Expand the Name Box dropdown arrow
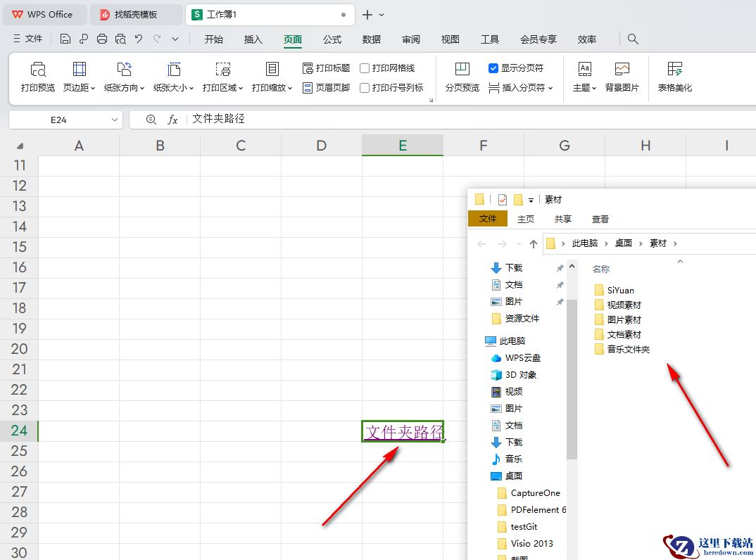This screenshot has height=560, width=756. pyautogui.click(x=115, y=120)
